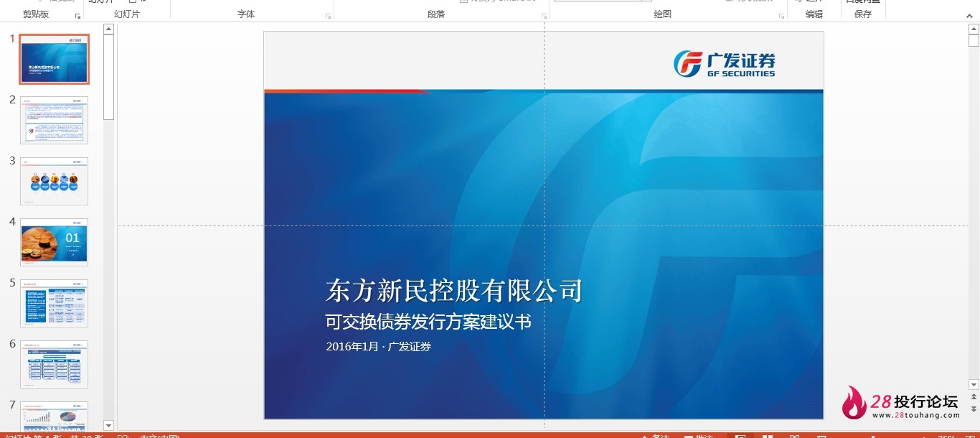
Task: Click the thumbnail panel scrollbar thumb
Action: point(108,77)
